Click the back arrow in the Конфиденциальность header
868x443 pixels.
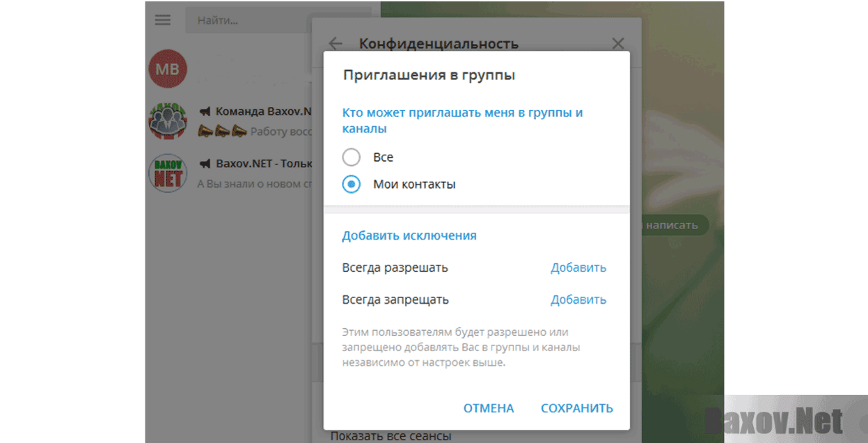pos(336,43)
